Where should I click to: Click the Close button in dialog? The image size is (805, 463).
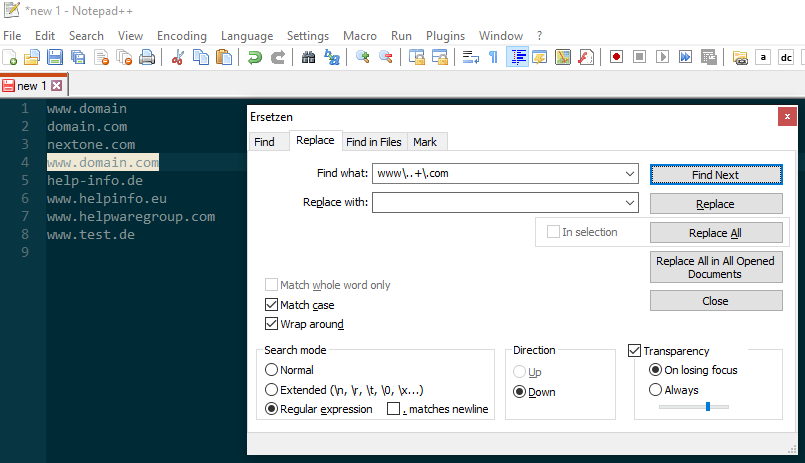(x=716, y=301)
